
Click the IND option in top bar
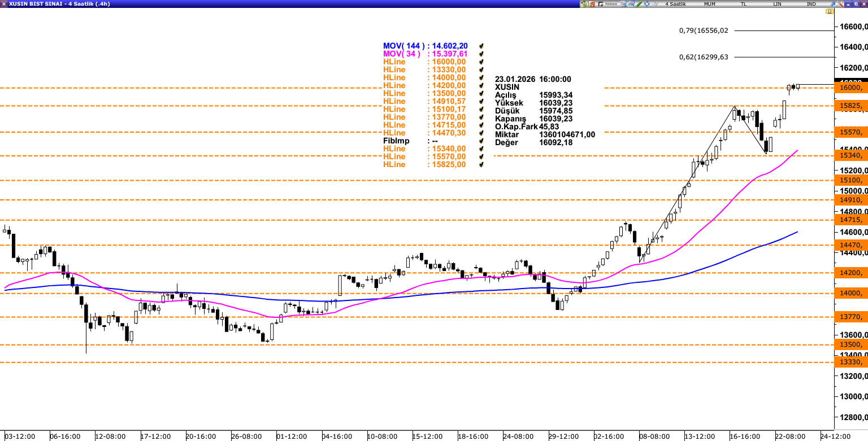pyautogui.click(x=811, y=4)
